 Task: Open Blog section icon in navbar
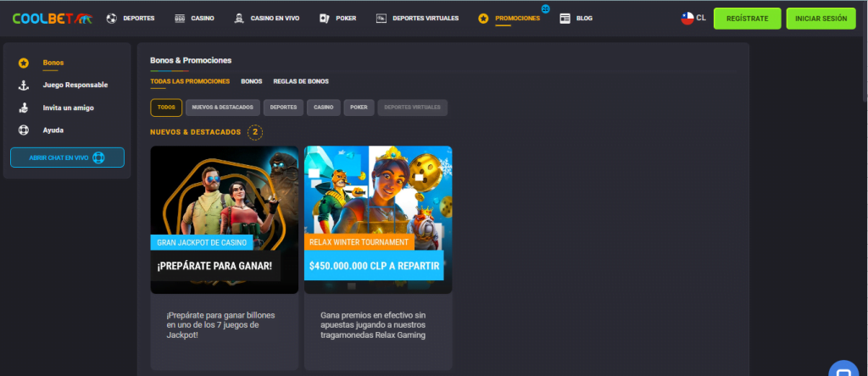[565, 18]
